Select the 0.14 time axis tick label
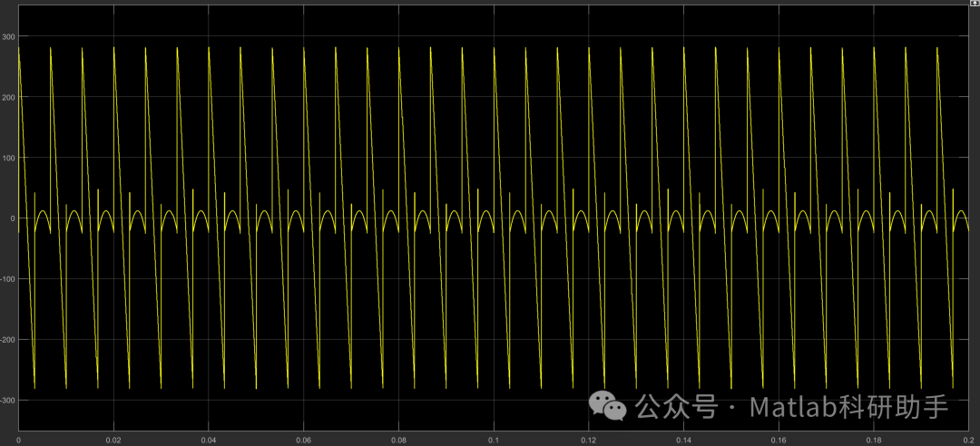 [x=683, y=441]
